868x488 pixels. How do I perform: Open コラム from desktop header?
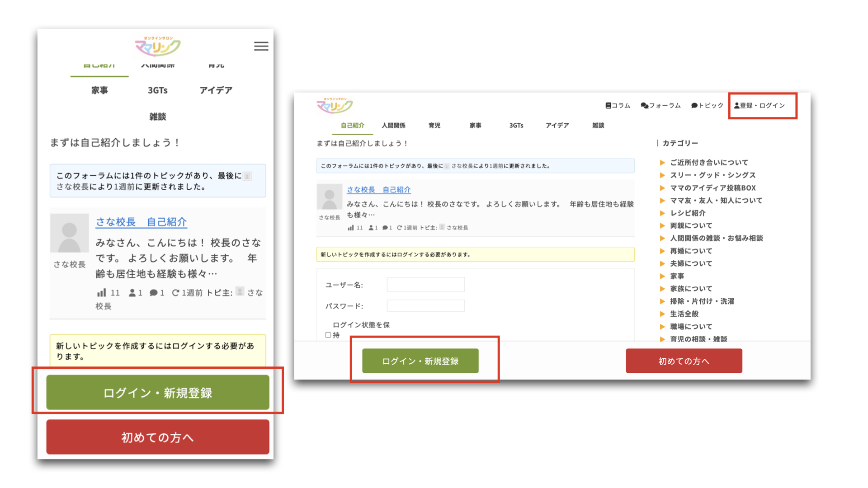[618, 105]
